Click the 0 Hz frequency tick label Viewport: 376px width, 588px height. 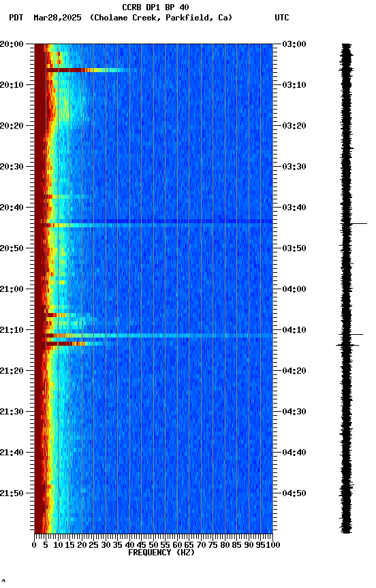point(34,545)
